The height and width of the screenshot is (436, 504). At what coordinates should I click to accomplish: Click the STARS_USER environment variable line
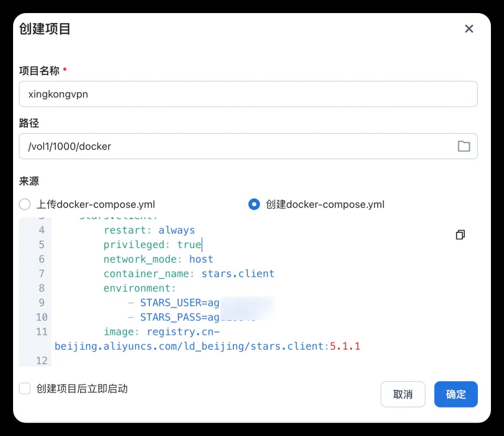point(179,303)
